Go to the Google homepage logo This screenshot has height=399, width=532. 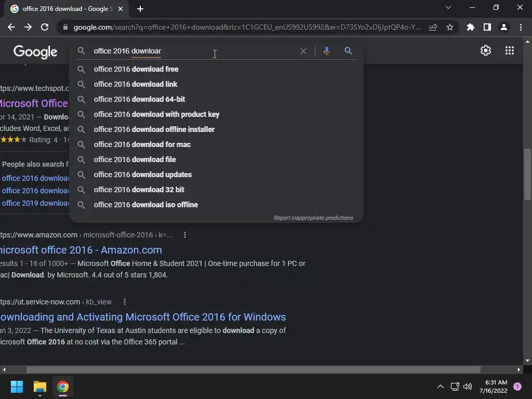[x=35, y=52]
